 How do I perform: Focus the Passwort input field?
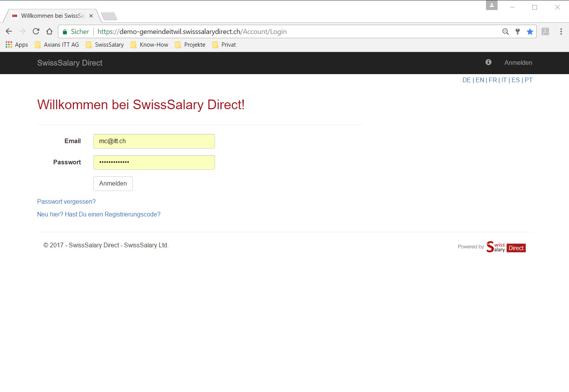154,162
